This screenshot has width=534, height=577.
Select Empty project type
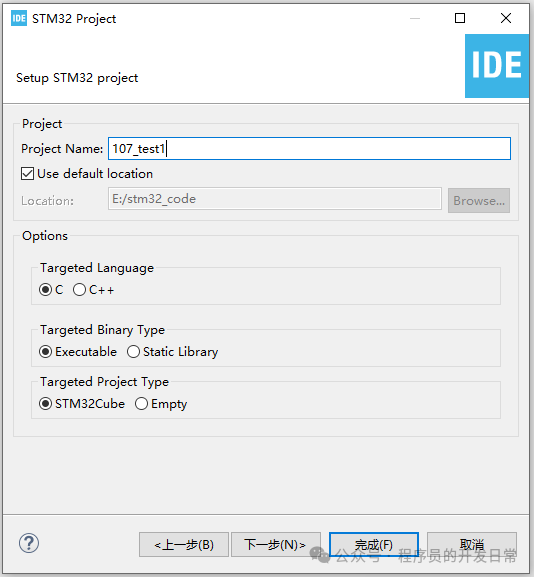tap(141, 404)
